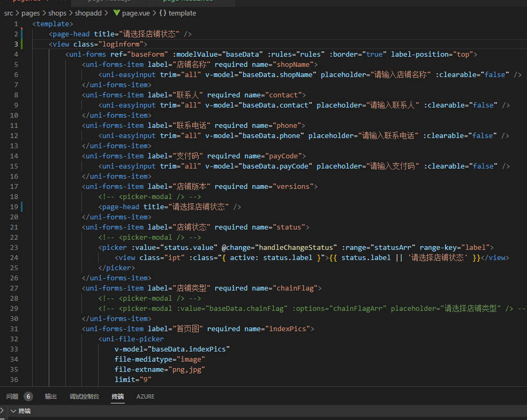The image size is (527, 420).
Task: Select the 终端 terminal tab
Action: pos(118,396)
